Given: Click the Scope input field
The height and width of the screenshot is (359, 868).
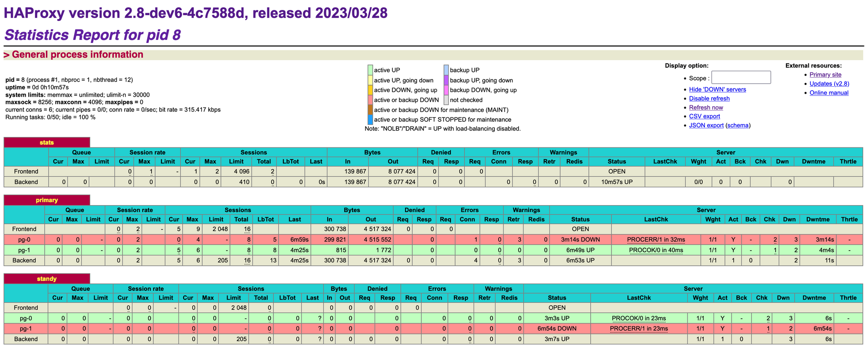Looking at the screenshot, I should [x=741, y=78].
